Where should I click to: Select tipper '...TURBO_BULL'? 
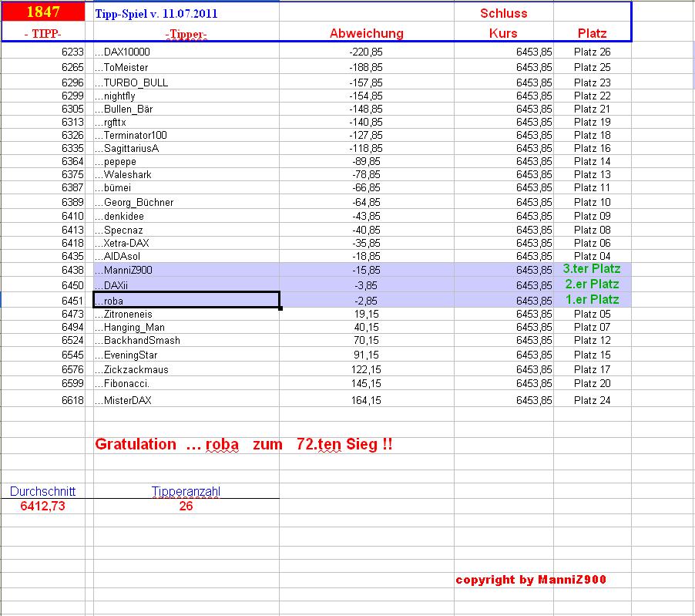pos(186,82)
